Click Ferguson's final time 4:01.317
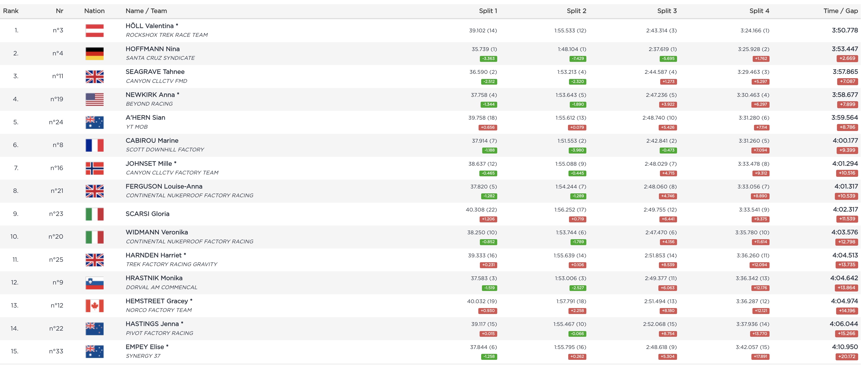Image resolution: width=868 pixels, height=365 pixels. [x=846, y=187]
